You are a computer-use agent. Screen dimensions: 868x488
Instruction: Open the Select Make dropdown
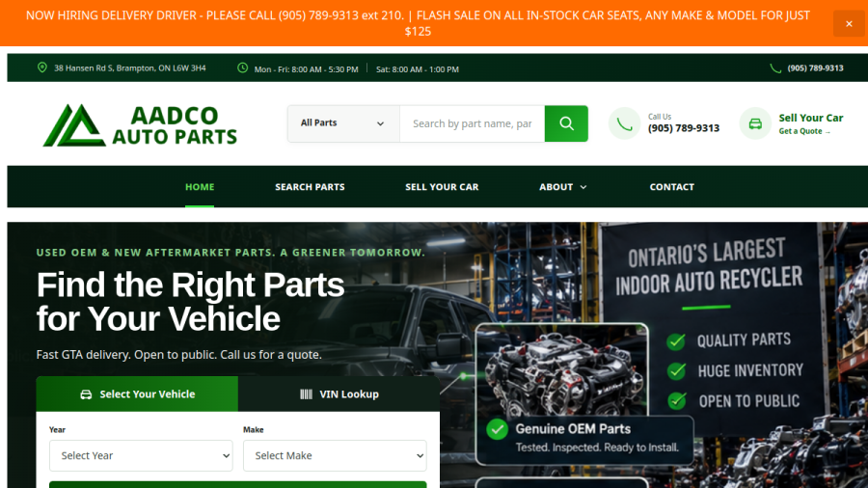(x=335, y=455)
